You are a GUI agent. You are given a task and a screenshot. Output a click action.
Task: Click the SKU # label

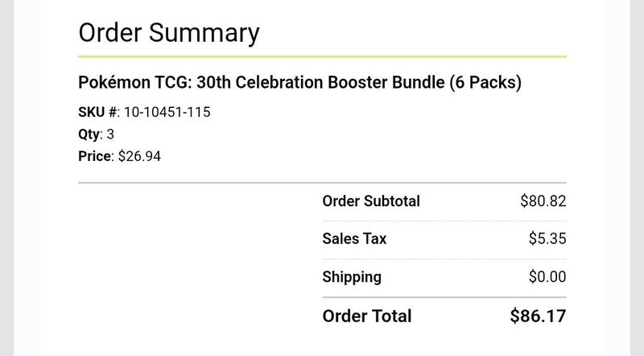pyautogui.click(x=97, y=112)
